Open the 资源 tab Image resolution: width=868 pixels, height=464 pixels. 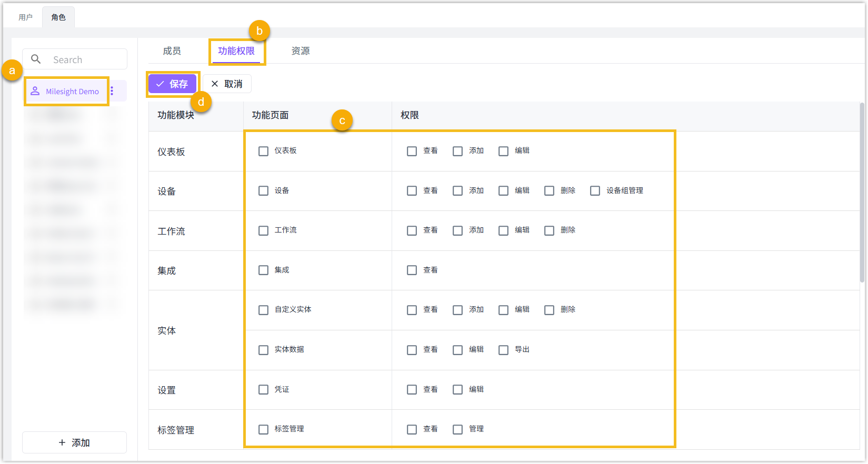[301, 51]
